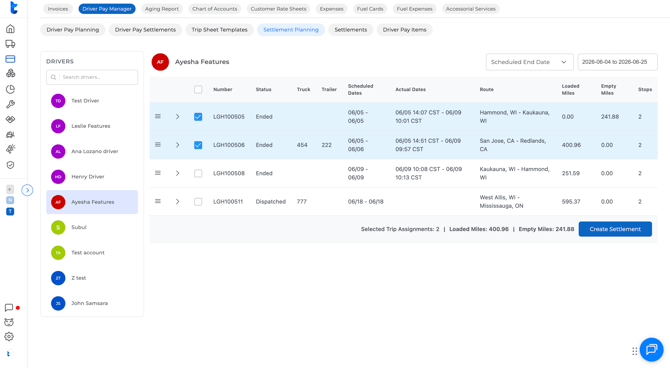Select driver Leslie Features
Viewport: 670px width, 368px height.
[x=92, y=126]
